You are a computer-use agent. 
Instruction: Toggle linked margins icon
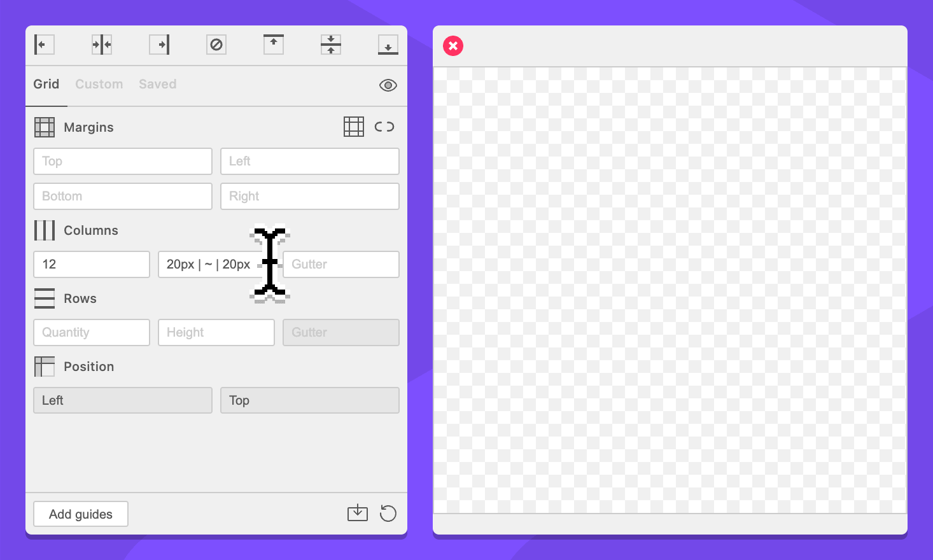point(384,127)
